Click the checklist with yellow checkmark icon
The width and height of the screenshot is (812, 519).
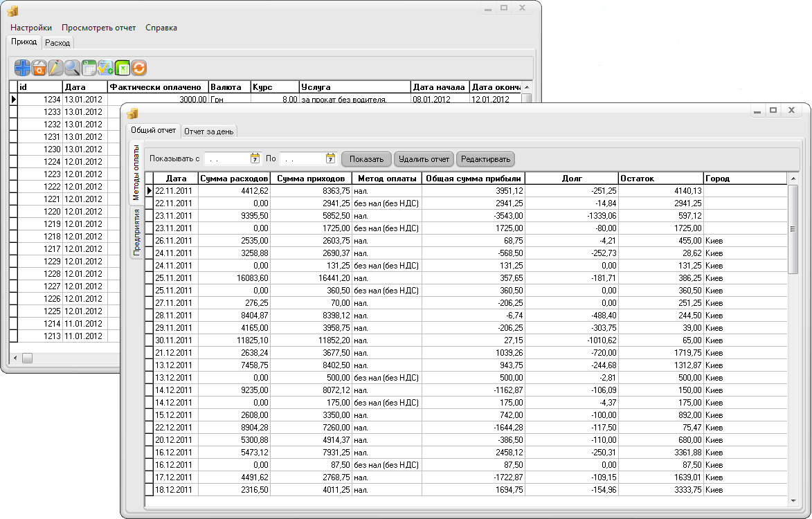click(x=106, y=68)
